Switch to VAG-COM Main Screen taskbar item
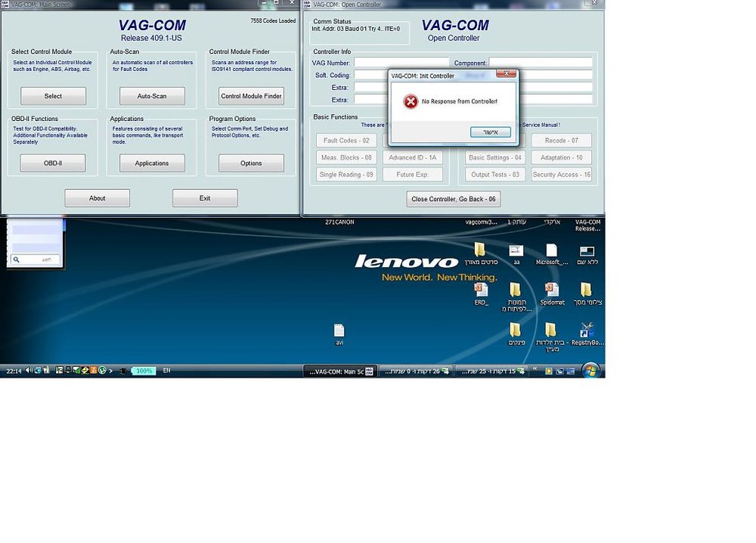Screen dimensions: 756x543 [339, 371]
